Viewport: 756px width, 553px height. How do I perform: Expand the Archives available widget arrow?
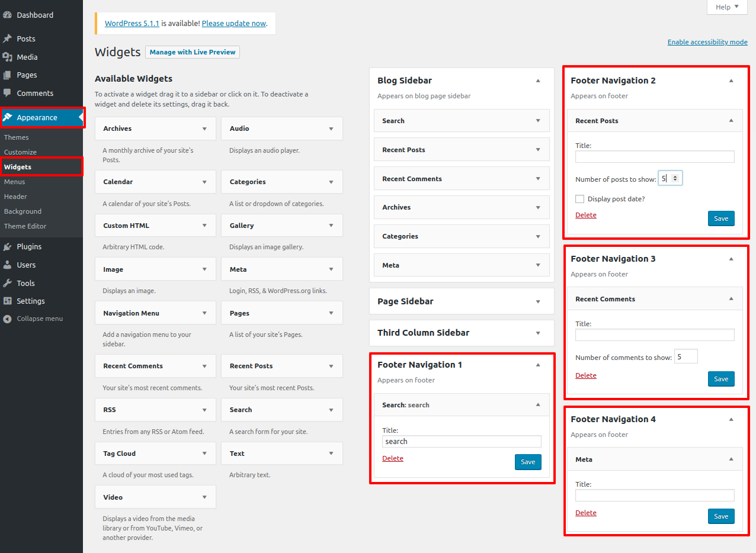pos(204,128)
